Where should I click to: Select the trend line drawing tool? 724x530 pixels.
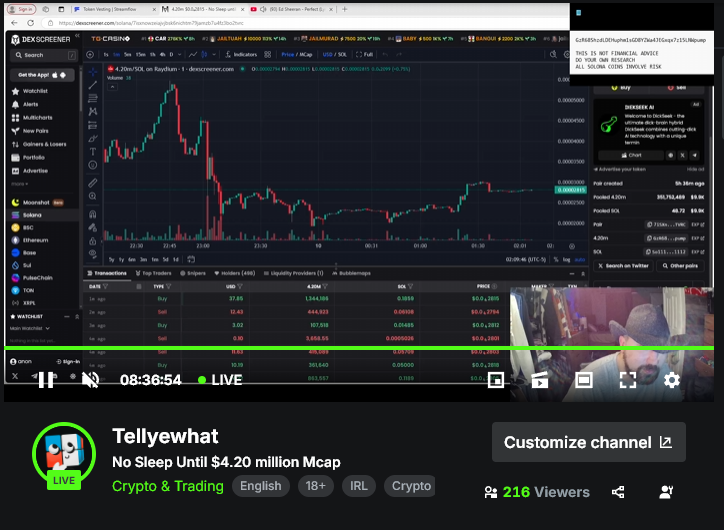click(93, 85)
